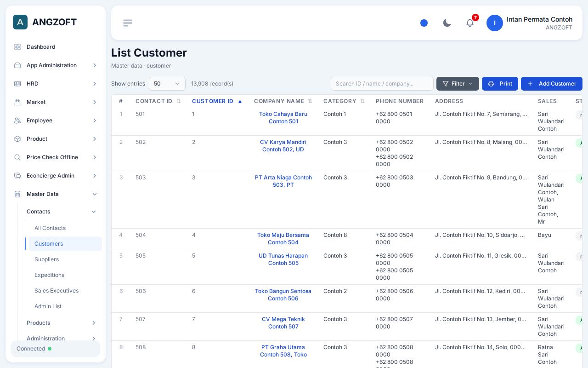Viewport: 588px width, 368px height.
Task: Click the Market bag icon
Action: point(17,102)
